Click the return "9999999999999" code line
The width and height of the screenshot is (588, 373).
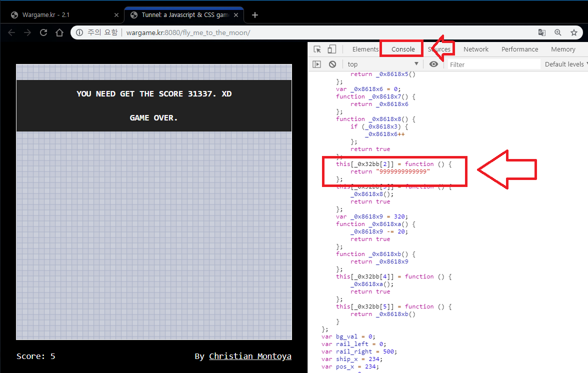pyautogui.click(x=390, y=171)
